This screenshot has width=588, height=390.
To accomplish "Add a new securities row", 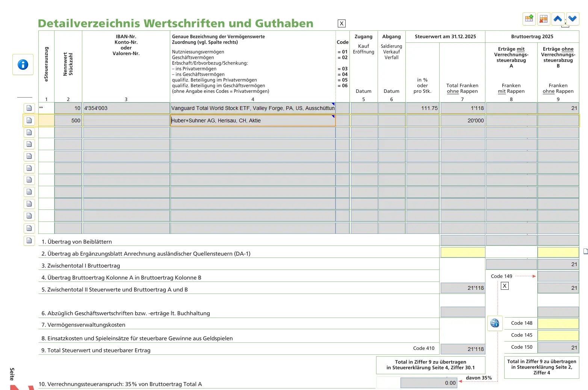I will [x=529, y=18].
